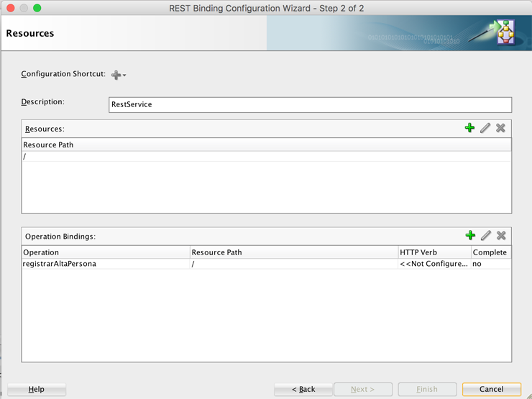Image resolution: width=532 pixels, height=399 pixels.
Task: Click the '/' path cell in Operation Bindings
Action: tap(294, 264)
